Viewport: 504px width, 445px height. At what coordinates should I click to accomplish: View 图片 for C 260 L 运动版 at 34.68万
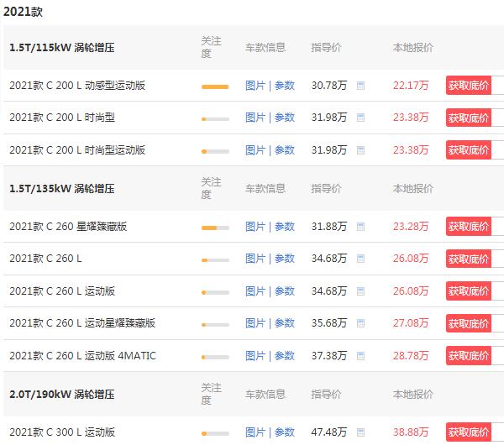click(255, 291)
